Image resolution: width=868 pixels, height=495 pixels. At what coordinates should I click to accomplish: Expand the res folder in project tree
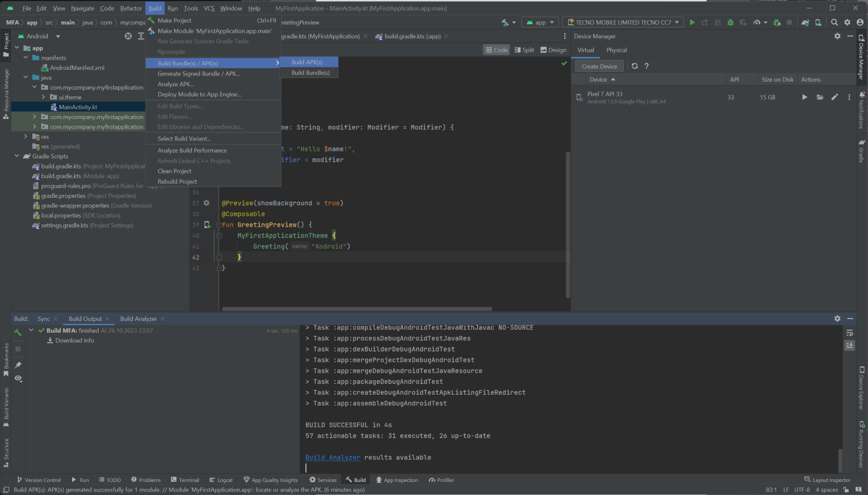pos(26,136)
